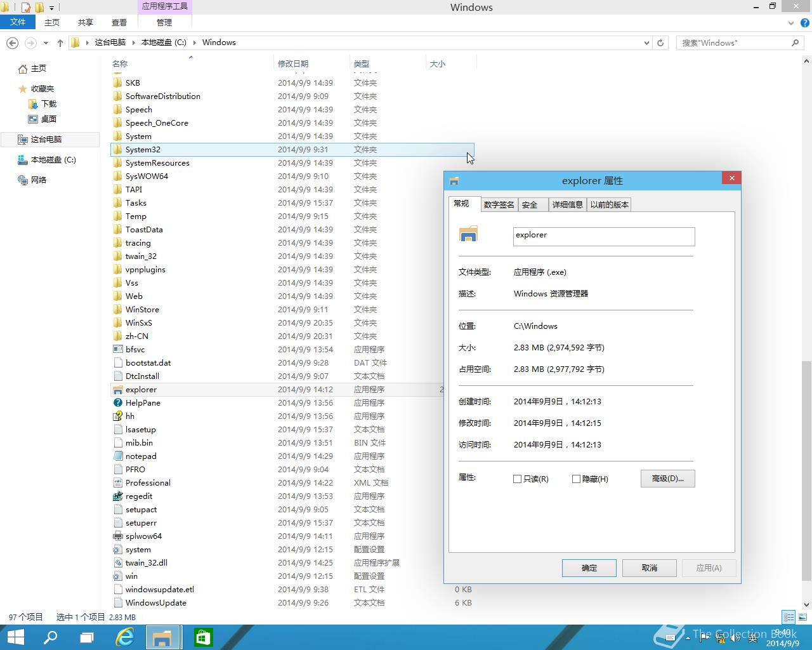Screen dimensions: 812x650
Task: Open the Windows Start button
Action: coord(15,637)
